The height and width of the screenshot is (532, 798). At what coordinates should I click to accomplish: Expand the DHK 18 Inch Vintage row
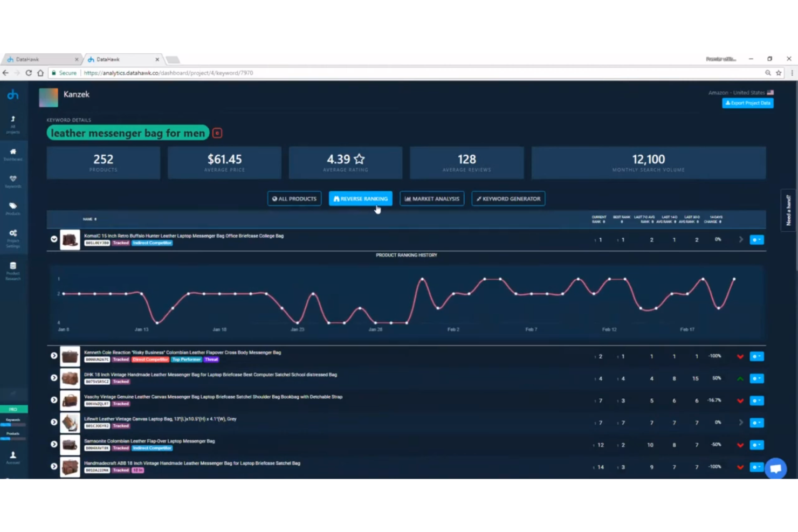54,378
